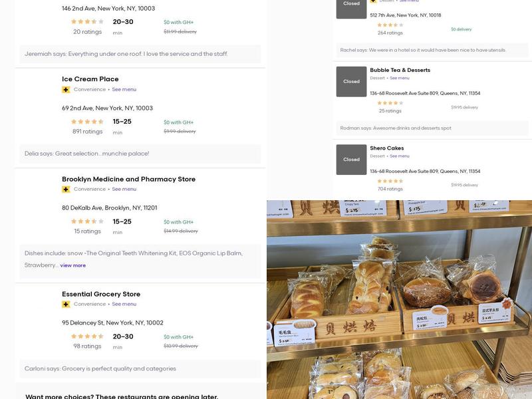Click the Essential Grocery Store heading
This screenshot has height=399, width=532.
pos(101,294)
